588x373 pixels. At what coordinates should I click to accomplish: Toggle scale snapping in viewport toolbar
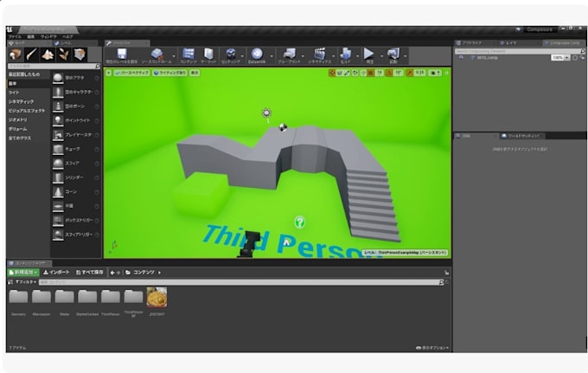pos(410,73)
